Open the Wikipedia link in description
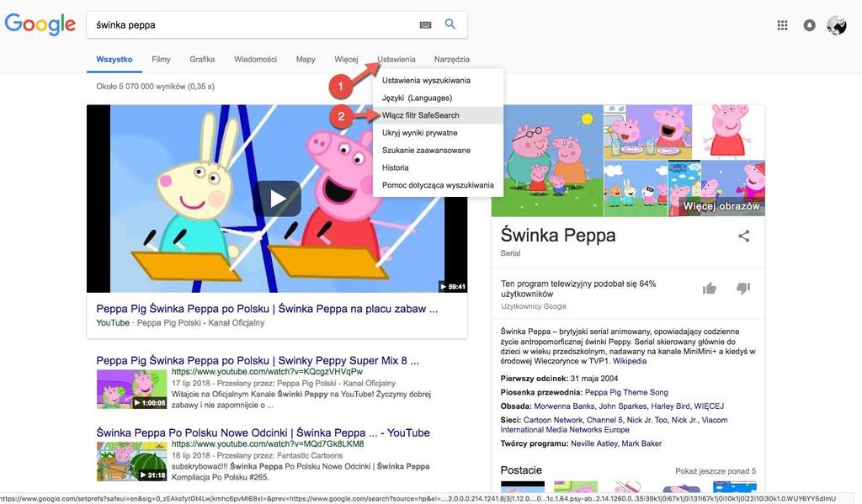 coord(630,361)
